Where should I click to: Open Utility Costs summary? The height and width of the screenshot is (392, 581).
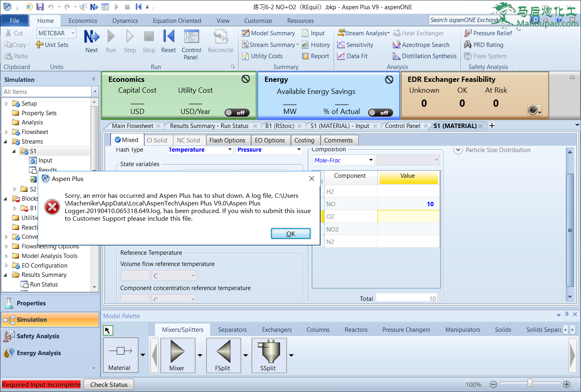tap(262, 56)
